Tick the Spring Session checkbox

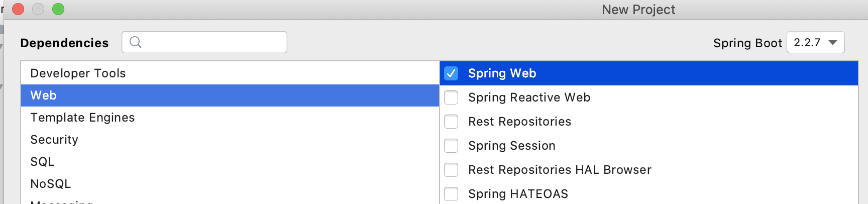point(451,146)
